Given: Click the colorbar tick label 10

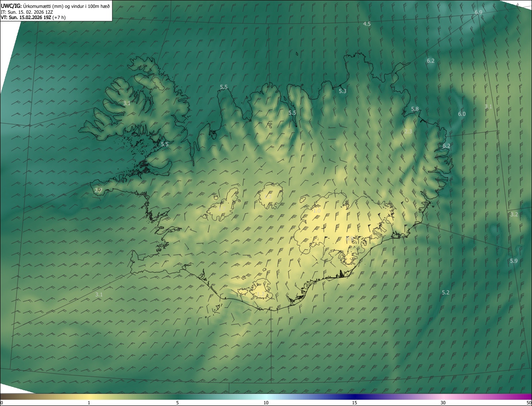Looking at the screenshot, I should pyautogui.click(x=266, y=403).
